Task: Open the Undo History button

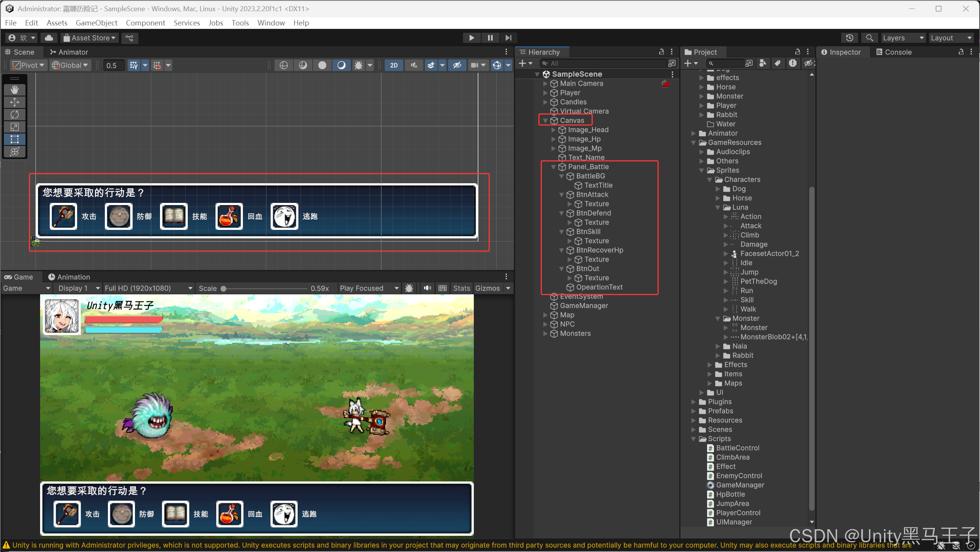Action: pyautogui.click(x=849, y=38)
